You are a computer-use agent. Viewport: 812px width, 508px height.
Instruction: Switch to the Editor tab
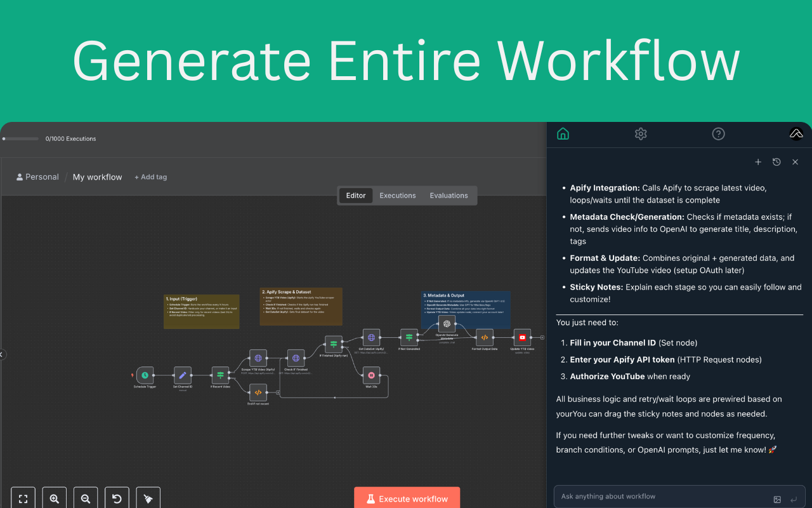356,196
